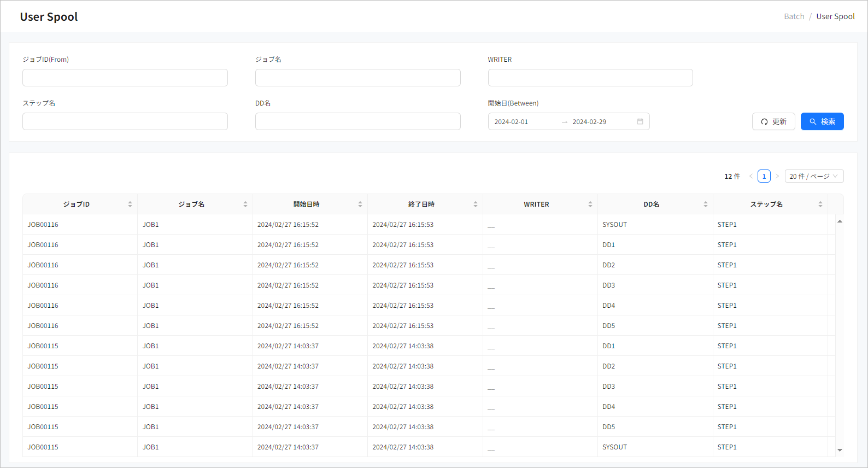The image size is (868, 468).
Task: Go to next page arrow
Action: click(777, 176)
